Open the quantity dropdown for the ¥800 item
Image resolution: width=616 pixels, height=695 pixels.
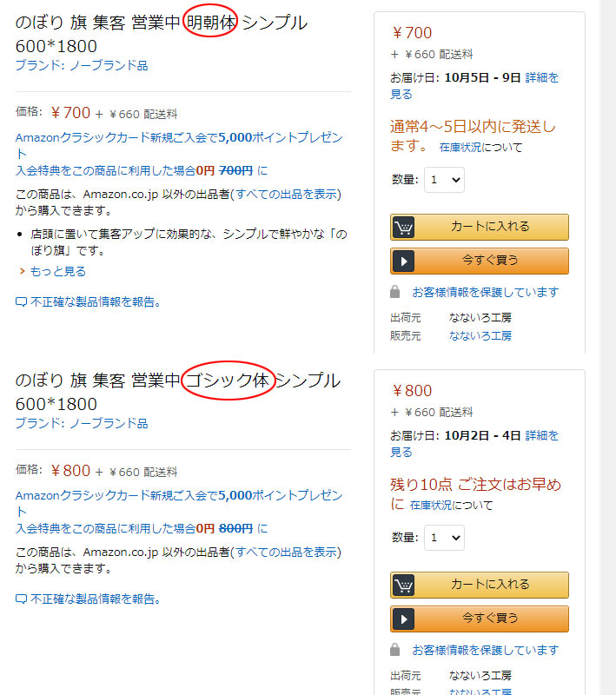pyautogui.click(x=444, y=538)
